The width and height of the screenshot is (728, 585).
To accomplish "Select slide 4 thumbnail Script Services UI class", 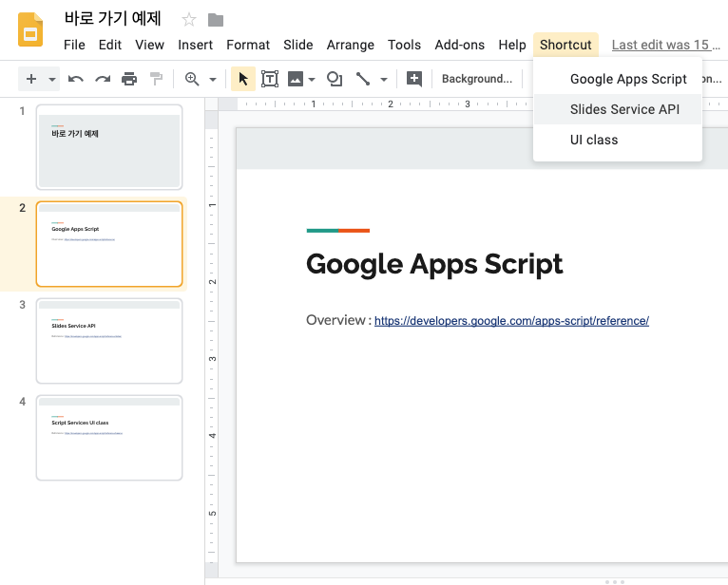I will (x=109, y=438).
